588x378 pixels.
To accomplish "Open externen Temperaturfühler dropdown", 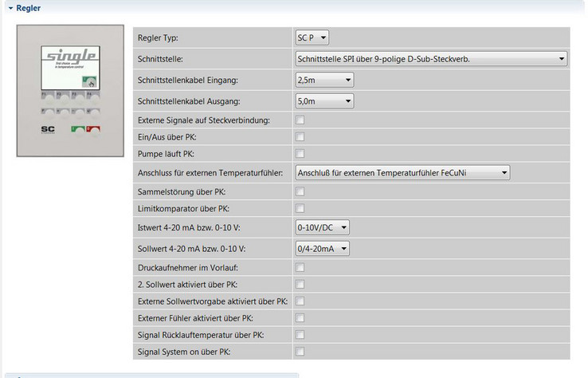I will tap(402, 173).
